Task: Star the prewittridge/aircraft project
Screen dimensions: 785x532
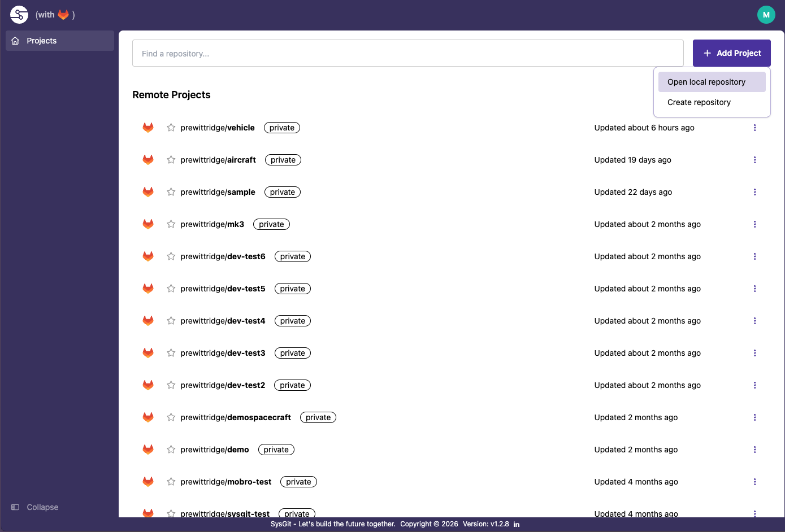Action: (171, 160)
